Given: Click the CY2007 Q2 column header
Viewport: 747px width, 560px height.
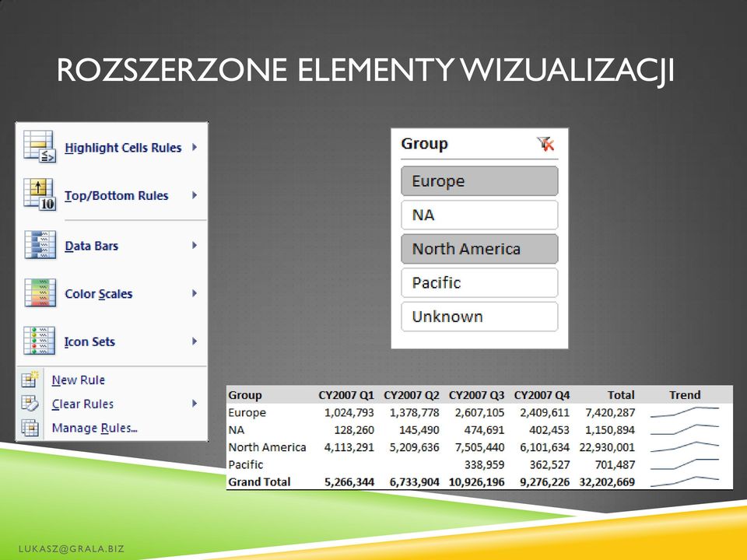Looking at the screenshot, I should pyautogui.click(x=411, y=395).
